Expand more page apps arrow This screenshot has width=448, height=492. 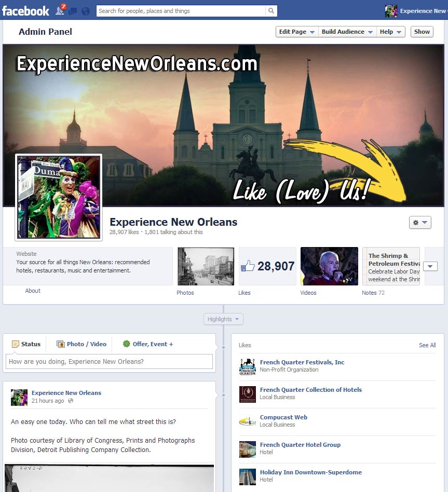point(430,266)
